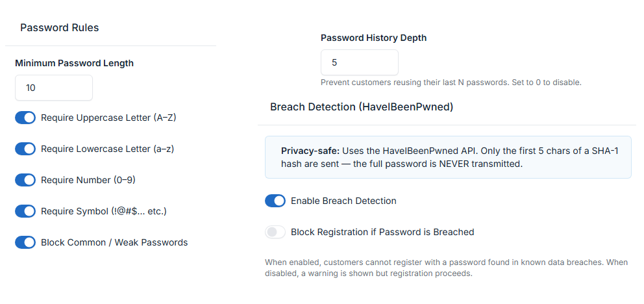The image size is (644, 304).
Task: Disable the Block Common / Weak Passwords switch
Action: click(25, 242)
